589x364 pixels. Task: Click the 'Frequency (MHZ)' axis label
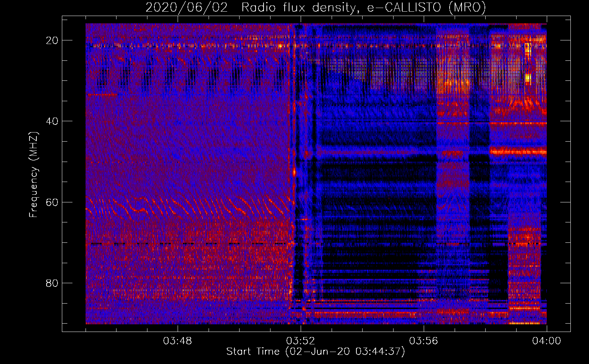point(33,174)
